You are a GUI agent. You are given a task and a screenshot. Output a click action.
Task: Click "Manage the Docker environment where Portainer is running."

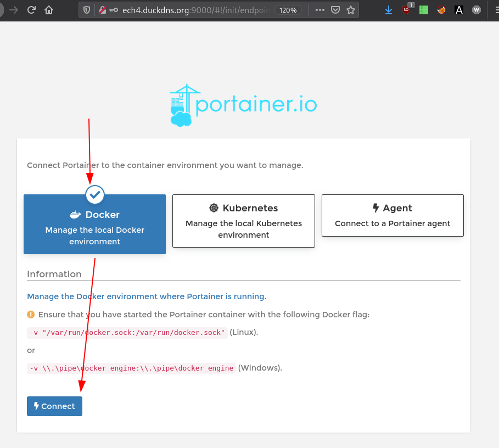(x=147, y=296)
